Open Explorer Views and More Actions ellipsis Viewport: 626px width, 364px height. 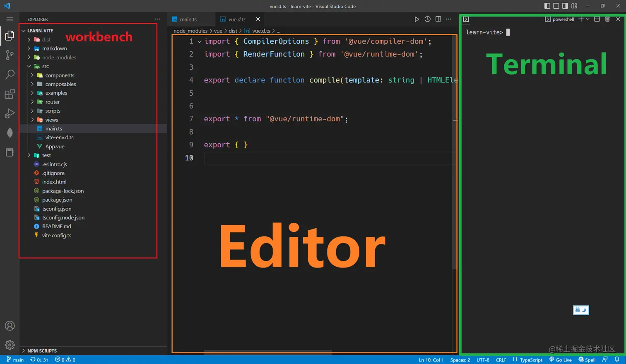coord(158,19)
